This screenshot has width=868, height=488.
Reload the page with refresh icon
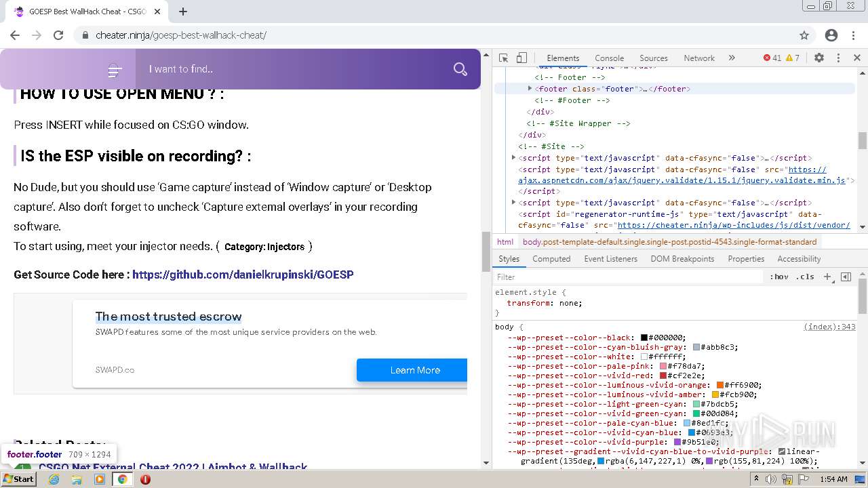tap(58, 35)
